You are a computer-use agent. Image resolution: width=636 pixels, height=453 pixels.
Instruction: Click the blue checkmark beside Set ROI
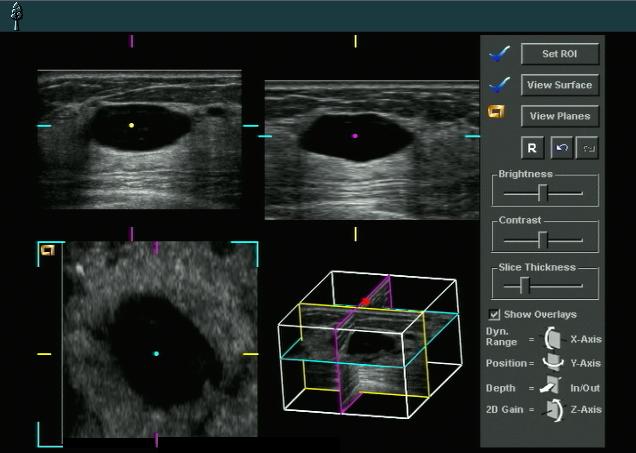[x=499, y=54]
